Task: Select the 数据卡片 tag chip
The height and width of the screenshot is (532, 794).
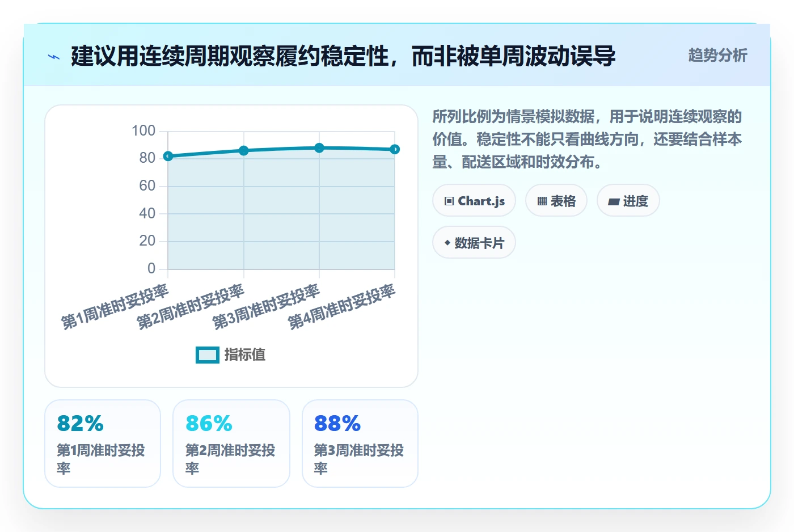Action: click(474, 243)
